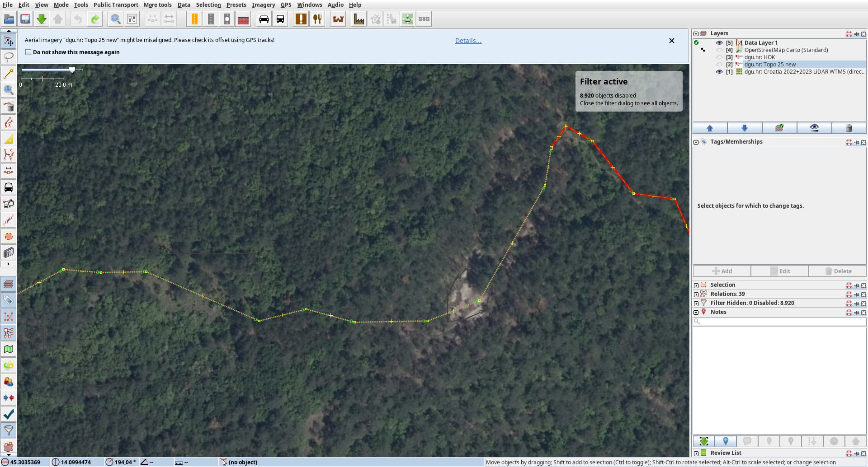Choose the car preset icon

pos(264,19)
